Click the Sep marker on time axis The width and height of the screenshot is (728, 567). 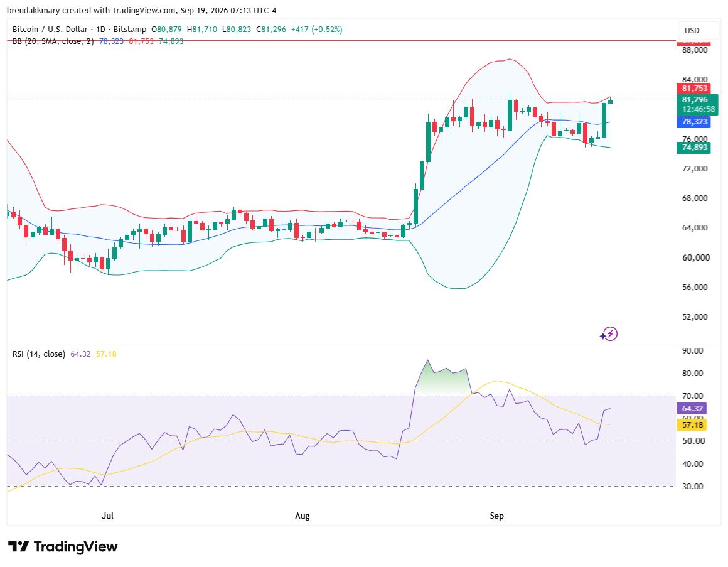point(497,516)
